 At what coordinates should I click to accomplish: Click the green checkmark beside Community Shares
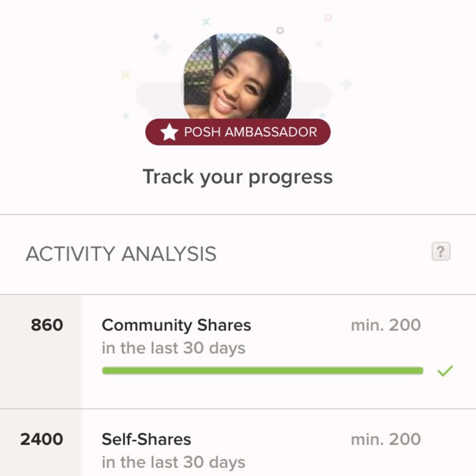tap(445, 371)
